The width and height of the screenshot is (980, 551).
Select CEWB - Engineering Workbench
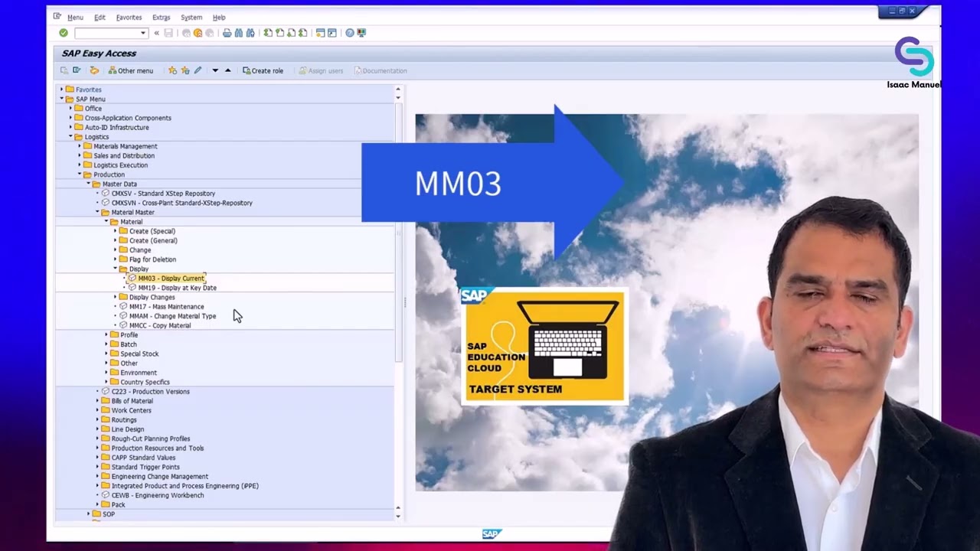coord(158,495)
